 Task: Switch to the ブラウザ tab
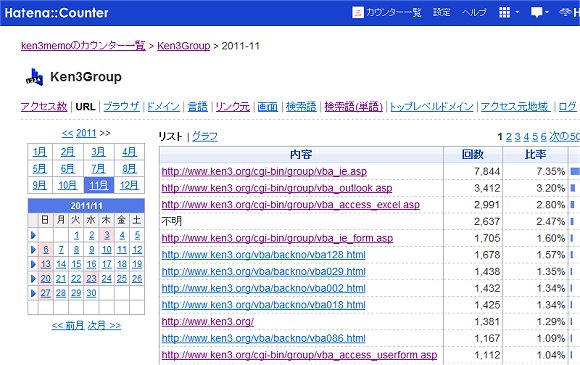point(121,107)
